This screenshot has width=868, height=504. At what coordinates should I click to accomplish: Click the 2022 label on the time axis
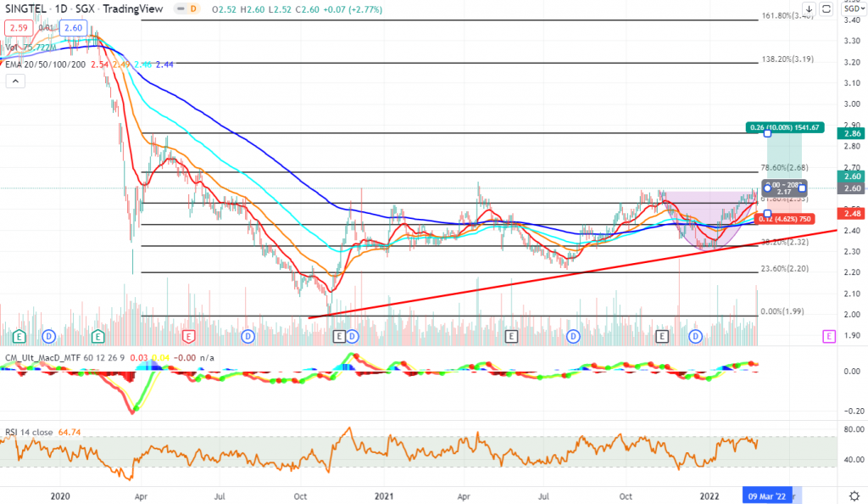(709, 496)
